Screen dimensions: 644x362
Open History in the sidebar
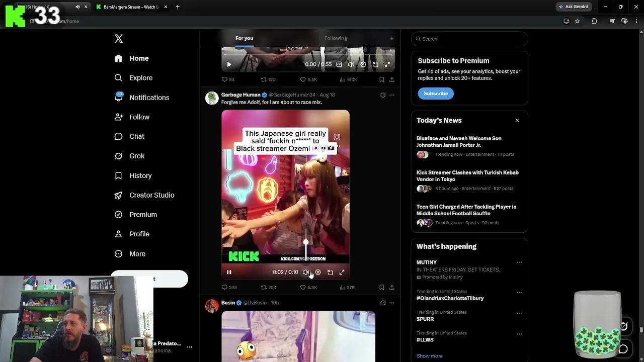coord(133,175)
